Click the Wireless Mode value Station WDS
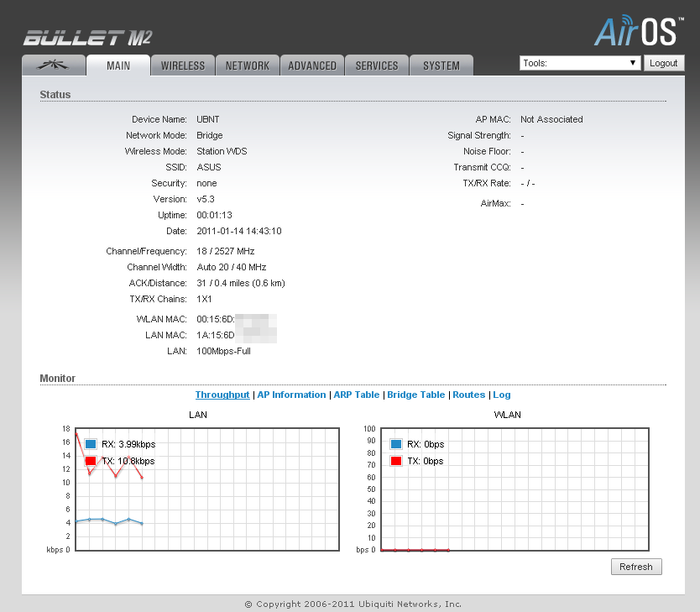This screenshot has height=612, width=700. pyautogui.click(x=222, y=151)
